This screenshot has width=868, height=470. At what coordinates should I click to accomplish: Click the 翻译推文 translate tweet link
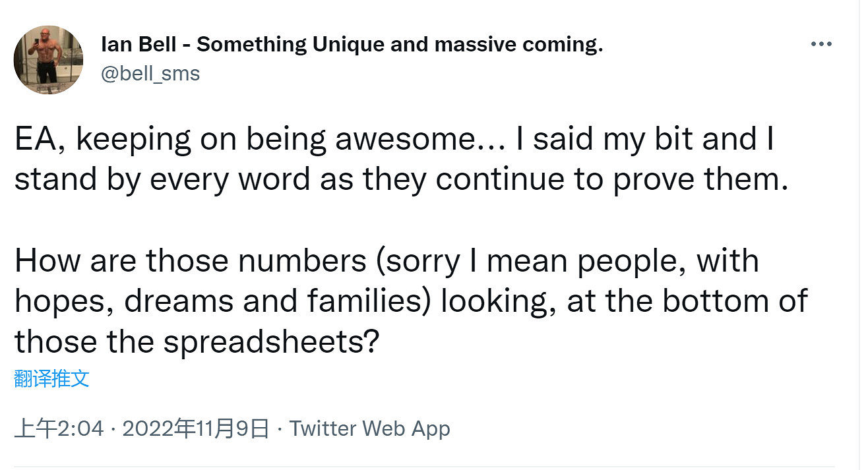coord(51,378)
